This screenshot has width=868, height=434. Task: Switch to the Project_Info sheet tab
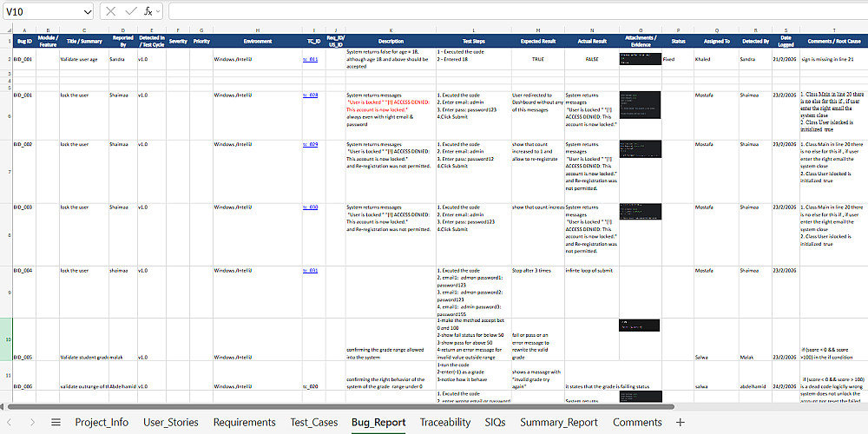(102, 423)
